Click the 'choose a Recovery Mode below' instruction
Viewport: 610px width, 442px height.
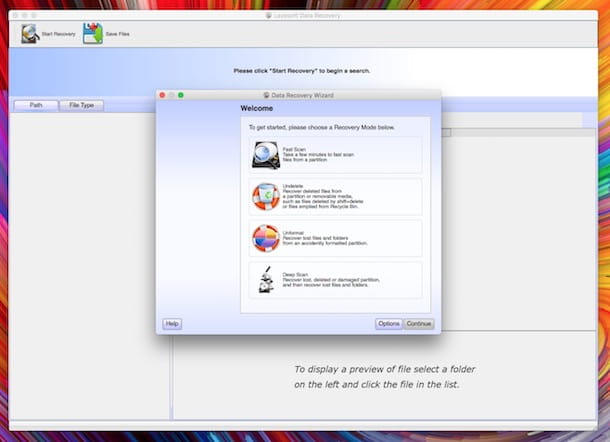pos(321,127)
